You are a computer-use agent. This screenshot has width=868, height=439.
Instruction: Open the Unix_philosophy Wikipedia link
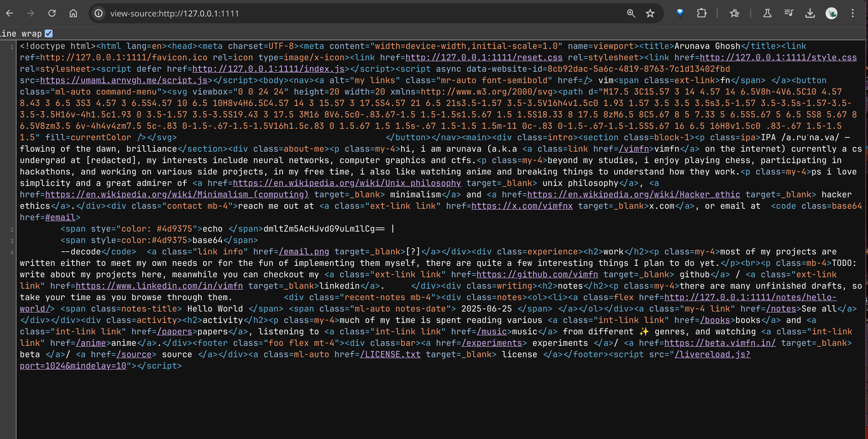(x=347, y=183)
